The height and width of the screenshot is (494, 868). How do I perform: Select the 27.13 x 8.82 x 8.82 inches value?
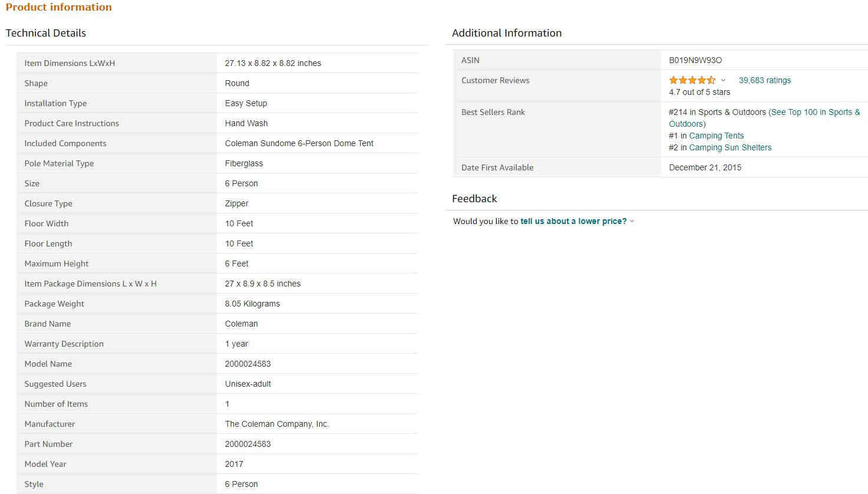pyautogui.click(x=273, y=63)
